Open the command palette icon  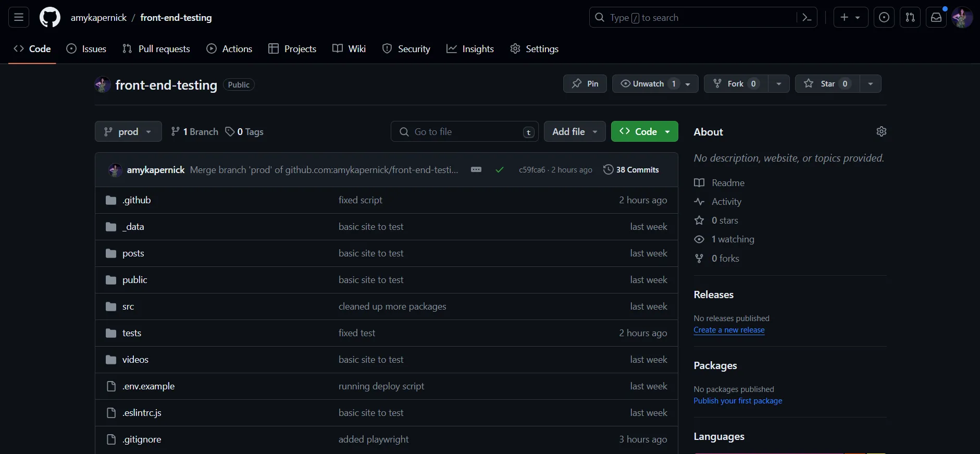click(807, 18)
